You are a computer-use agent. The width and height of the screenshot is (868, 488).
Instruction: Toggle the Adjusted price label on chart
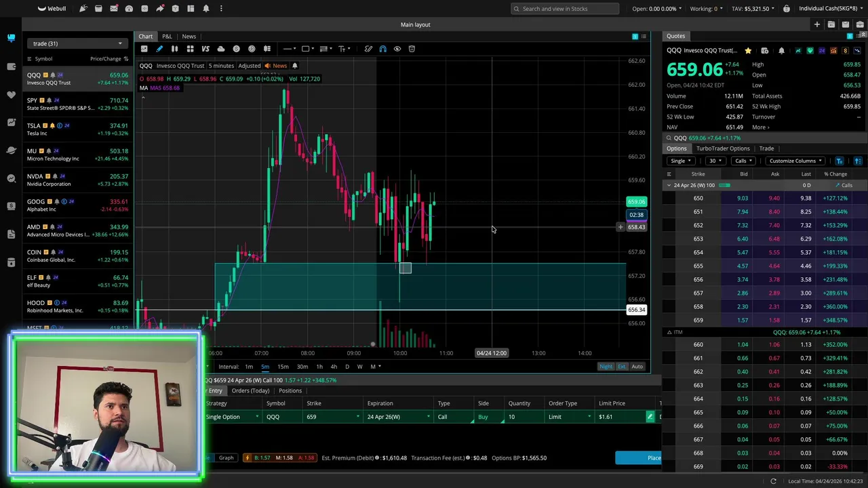[x=249, y=66]
